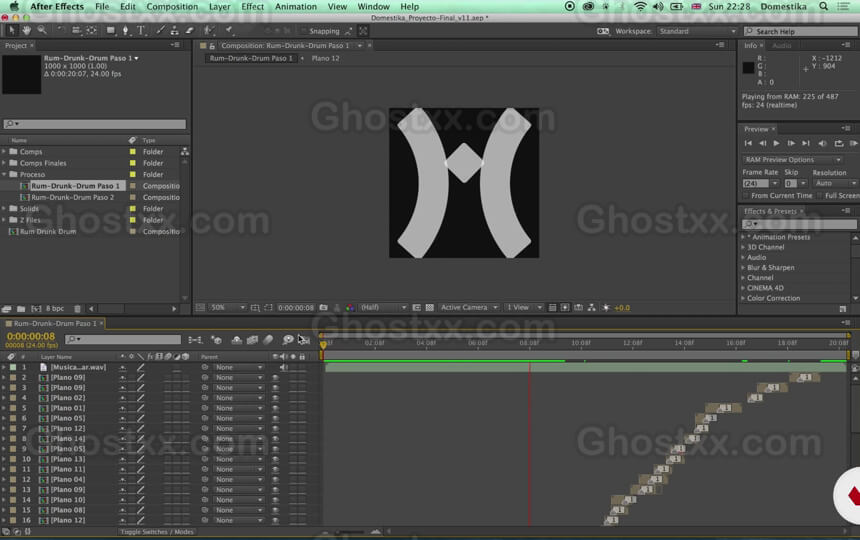Viewport: 860px width, 540px height.
Task: Start RAM preview button in Preview panel
Action: coord(854,144)
